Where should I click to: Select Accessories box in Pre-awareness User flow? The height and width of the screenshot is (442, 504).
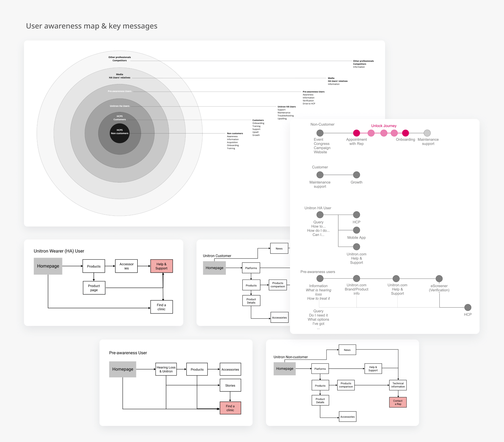(230, 369)
